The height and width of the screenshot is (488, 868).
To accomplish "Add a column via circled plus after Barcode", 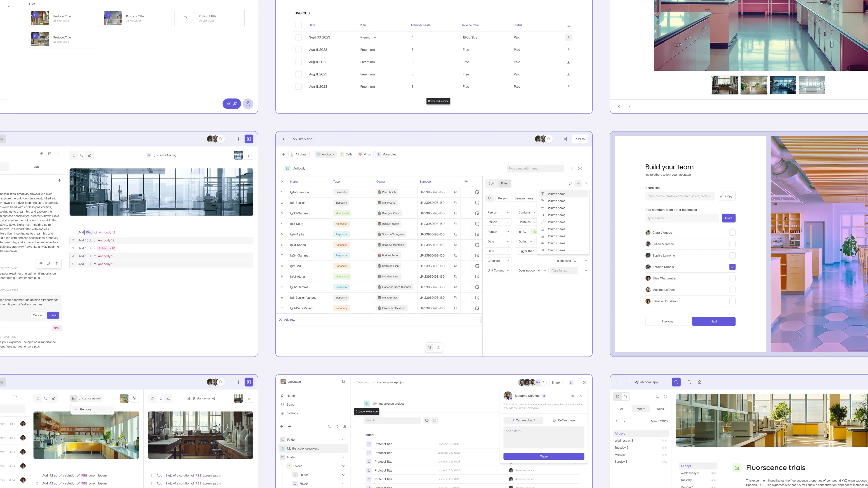I will point(466,181).
